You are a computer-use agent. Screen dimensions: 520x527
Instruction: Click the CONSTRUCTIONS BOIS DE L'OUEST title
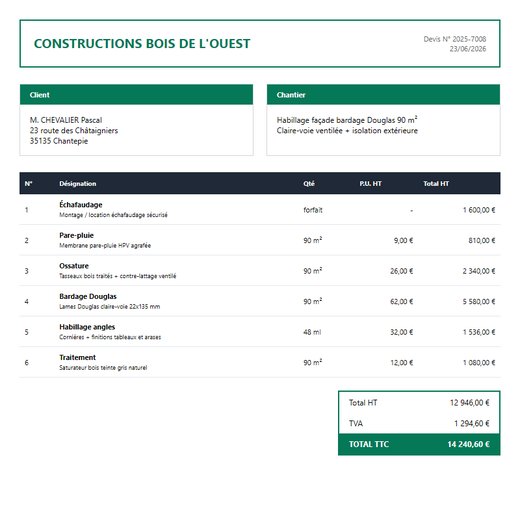click(142, 44)
